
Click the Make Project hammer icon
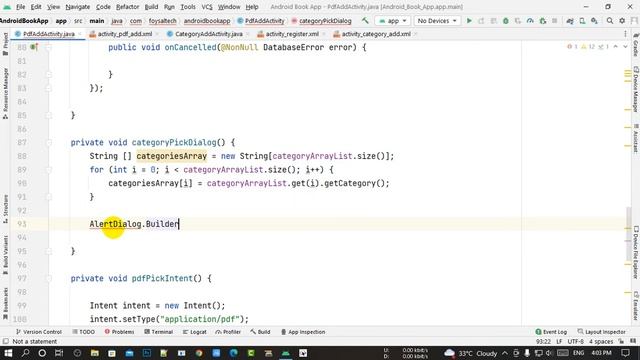click(x=365, y=20)
